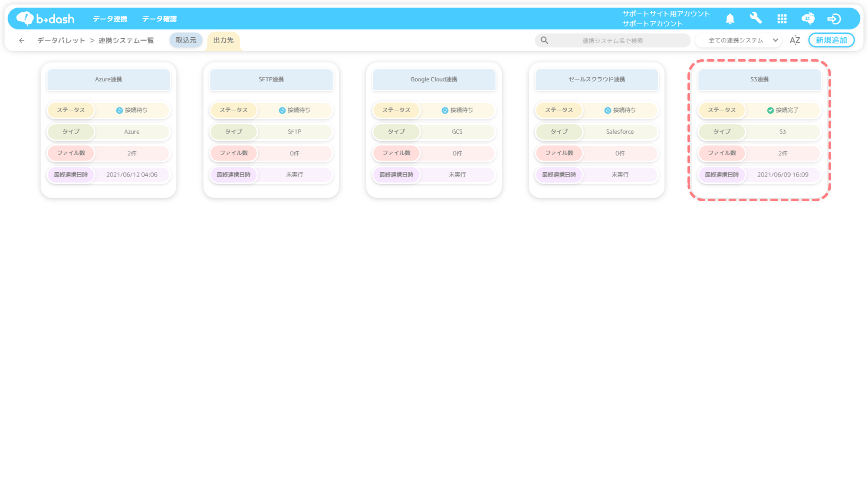Open the apps grid menu
The image size is (868, 488).
point(782,19)
